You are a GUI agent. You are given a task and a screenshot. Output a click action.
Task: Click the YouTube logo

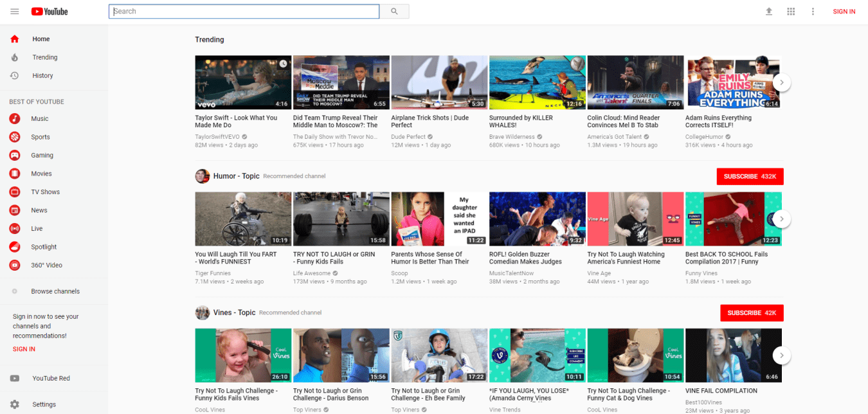[x=49, y=12]
